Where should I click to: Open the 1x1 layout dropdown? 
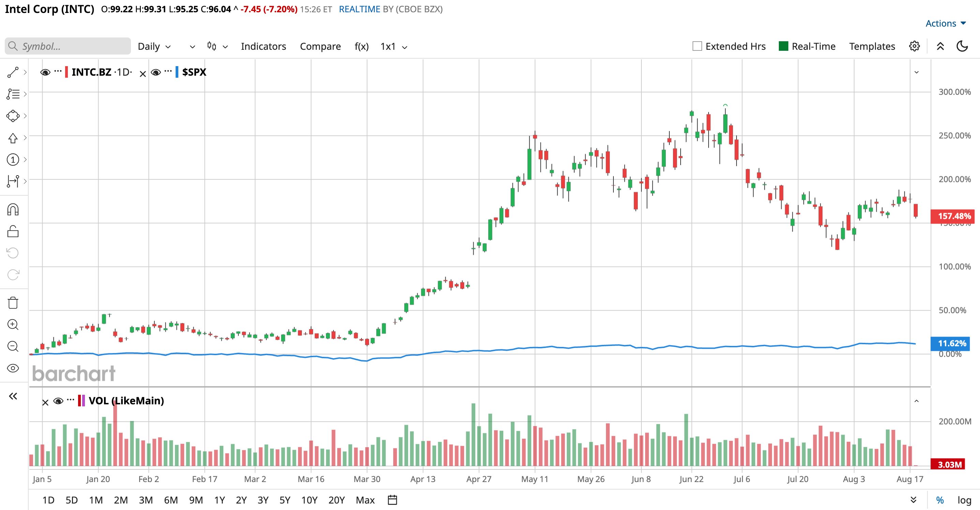394,46
